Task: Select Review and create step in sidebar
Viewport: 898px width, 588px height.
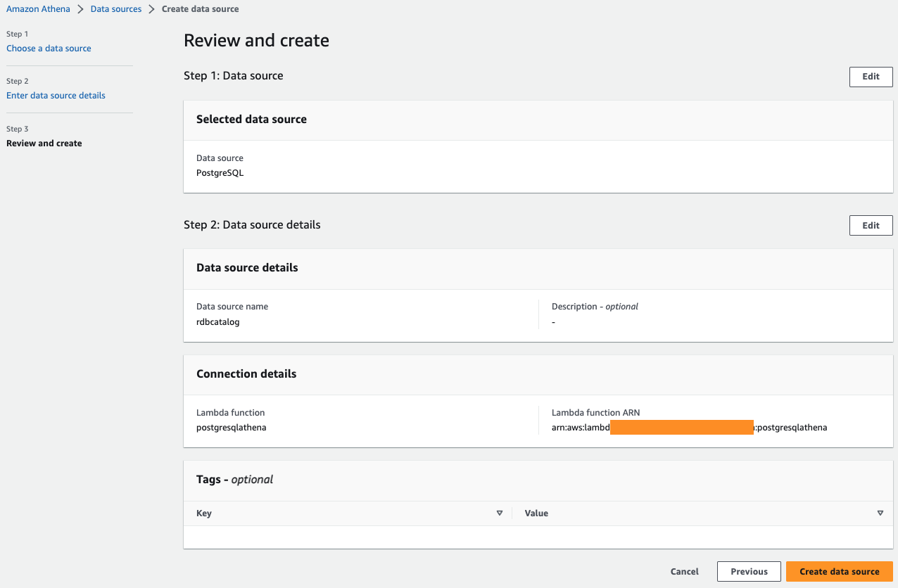Action: click(44, 143)
